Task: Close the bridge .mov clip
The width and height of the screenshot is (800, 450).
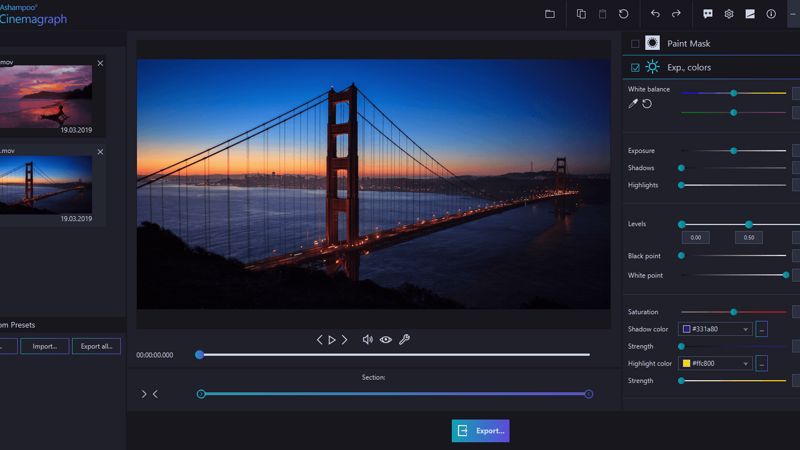Action: [x=100, y=152]
